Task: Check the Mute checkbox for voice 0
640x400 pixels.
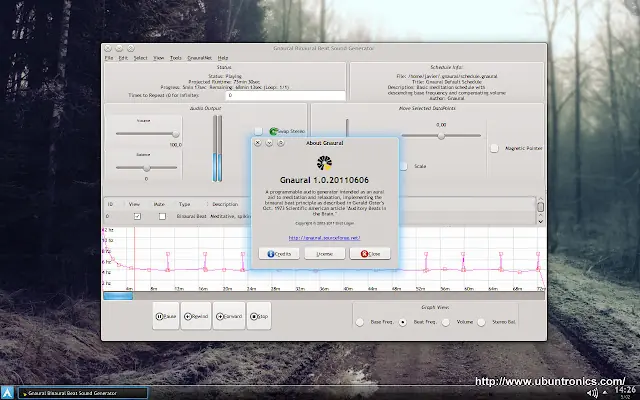Action: [162, 216]
